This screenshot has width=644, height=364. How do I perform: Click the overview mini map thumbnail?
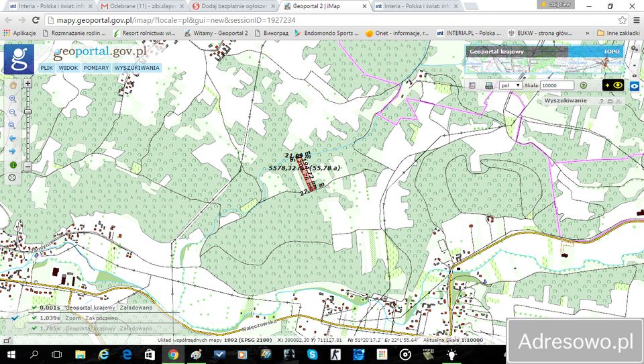coord(544,65)
